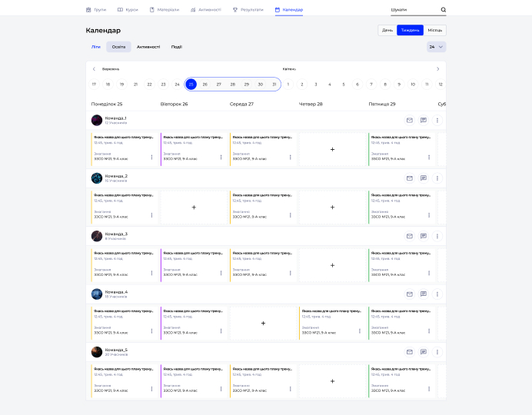Switch to День view
Image resolution: width=532 pixels, height=415 pixels.
click(387, 30)
